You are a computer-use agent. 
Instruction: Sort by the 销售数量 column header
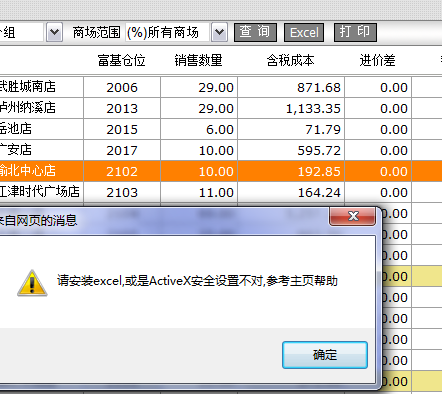(x=199, y=60)
